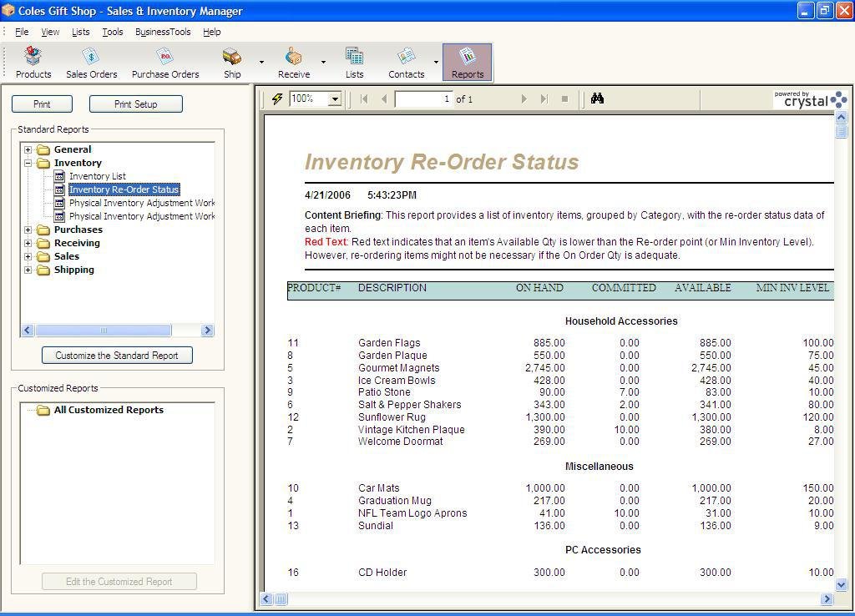
Task: Go to first page of report
Action: tap(364, 98)
